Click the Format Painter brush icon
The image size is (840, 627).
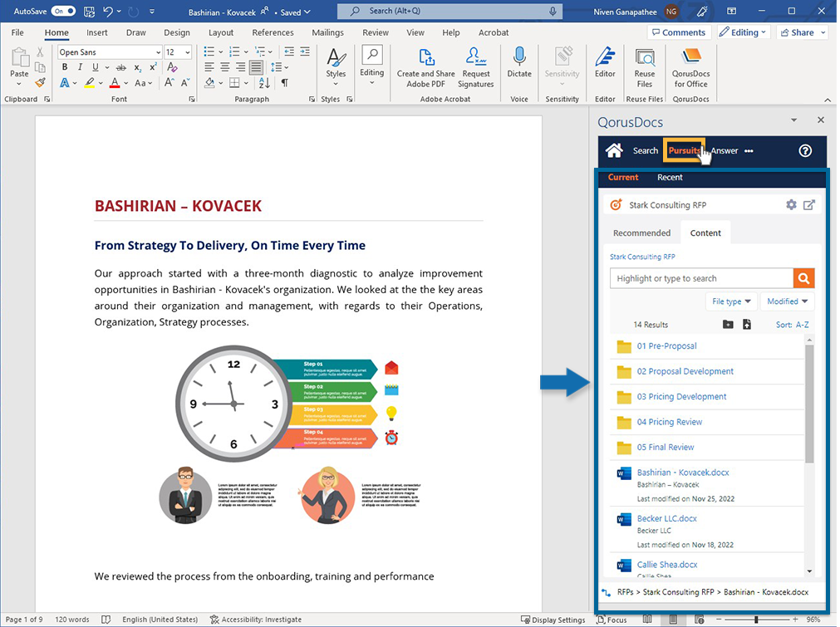click(x=40, y=83)
